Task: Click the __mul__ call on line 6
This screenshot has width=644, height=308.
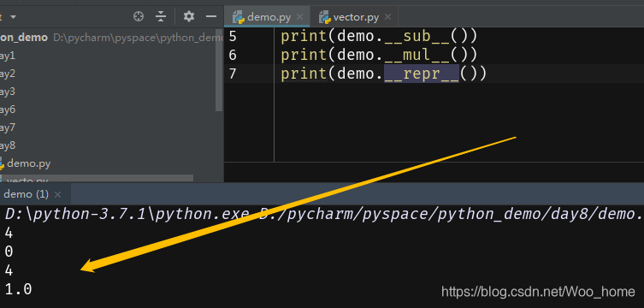Action: [x=417, y=55]
